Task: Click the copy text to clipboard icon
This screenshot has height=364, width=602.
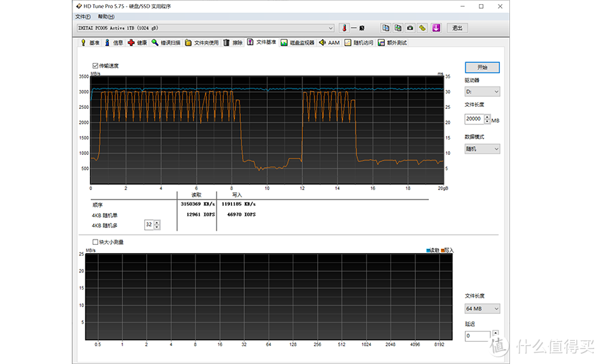Action: [386, 28]
